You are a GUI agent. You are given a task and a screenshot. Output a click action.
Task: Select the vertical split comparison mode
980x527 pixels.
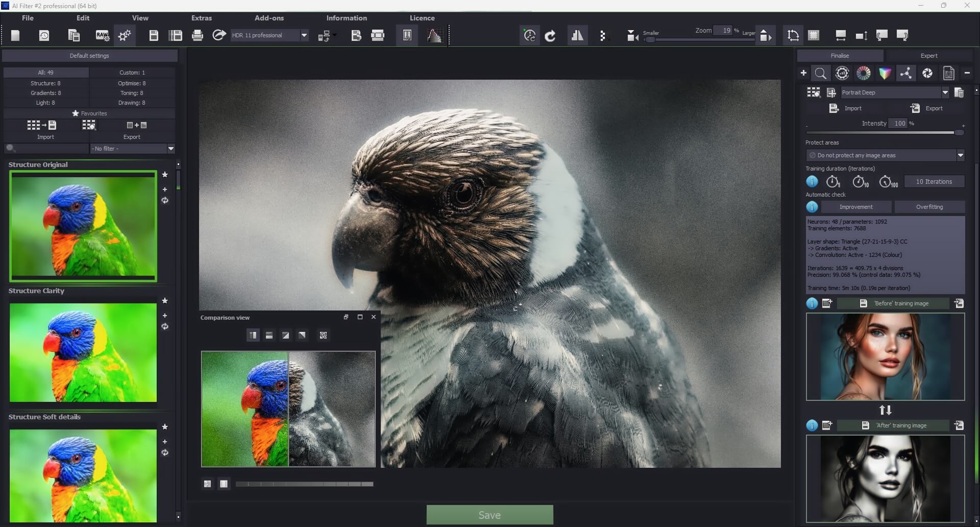pyautogui.click(x=253, y=336)
